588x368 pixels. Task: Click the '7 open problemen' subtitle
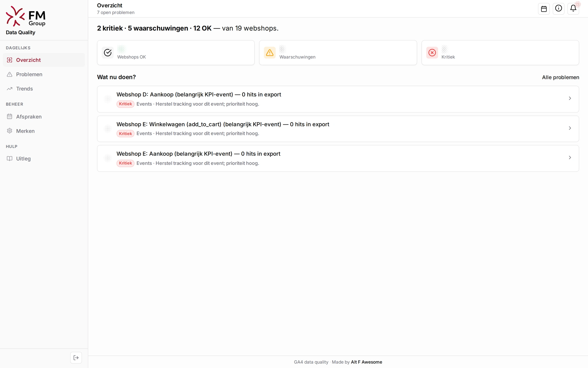pyautogui.click(x=116, y=13)
